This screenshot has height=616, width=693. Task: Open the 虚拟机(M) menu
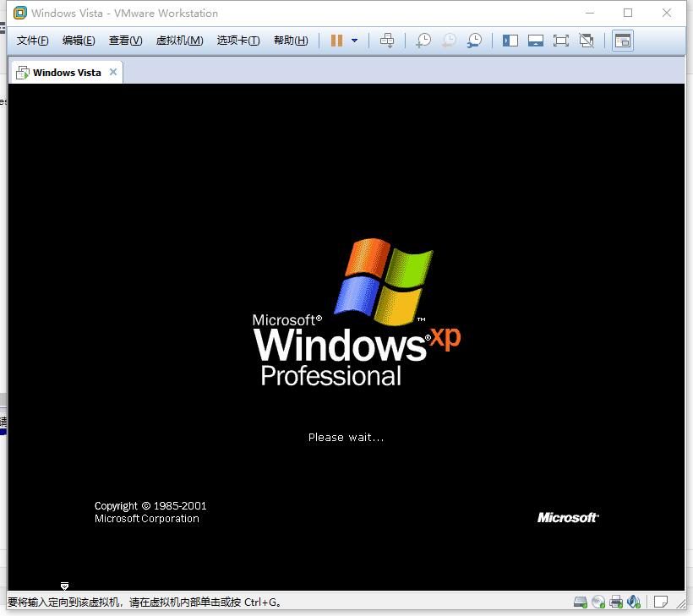coord(180,41)
